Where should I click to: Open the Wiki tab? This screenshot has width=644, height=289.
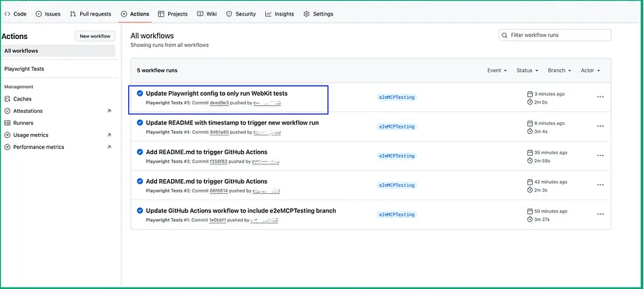tap(207, 14)
